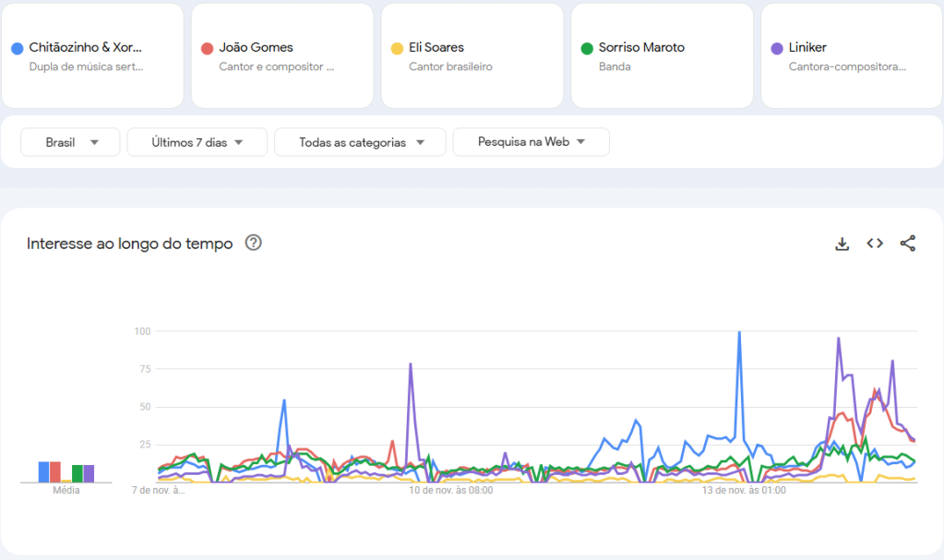Expand the Últimos 7 dias time selector
Image resolution: width=944 pixels, height=560 pixels.
click(197, 142)
